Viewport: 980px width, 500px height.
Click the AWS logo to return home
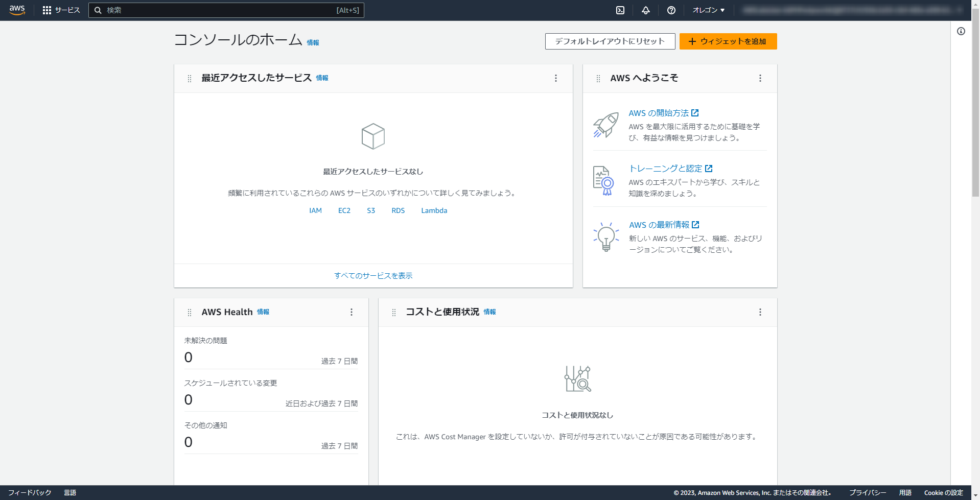(x=16, y=10)
